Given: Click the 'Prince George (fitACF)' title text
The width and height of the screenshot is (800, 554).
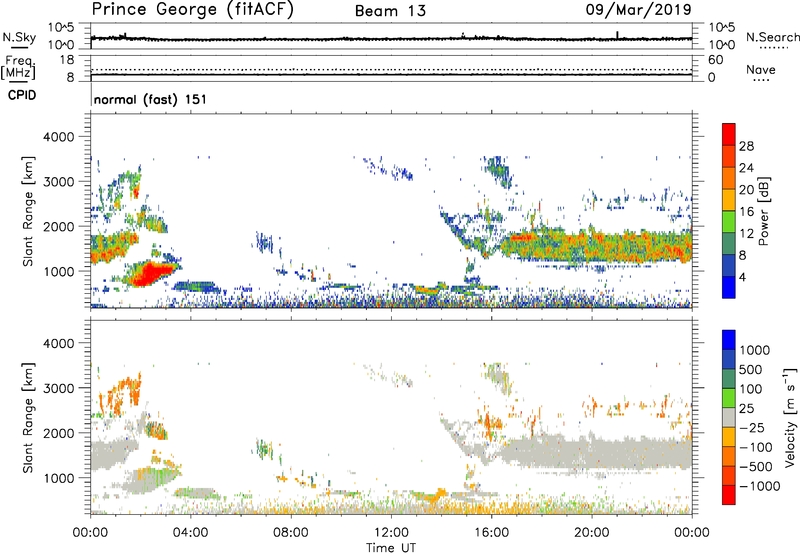Looking at the screenshot, I should 193,10.
